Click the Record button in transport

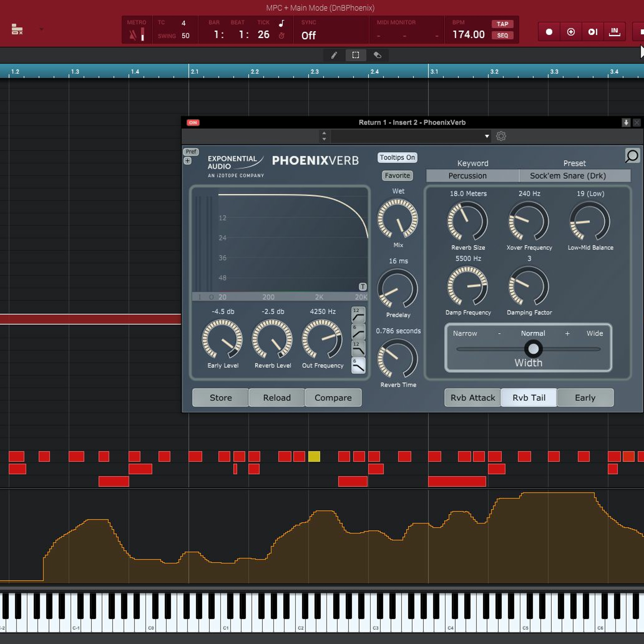click(x=549, y=32)
